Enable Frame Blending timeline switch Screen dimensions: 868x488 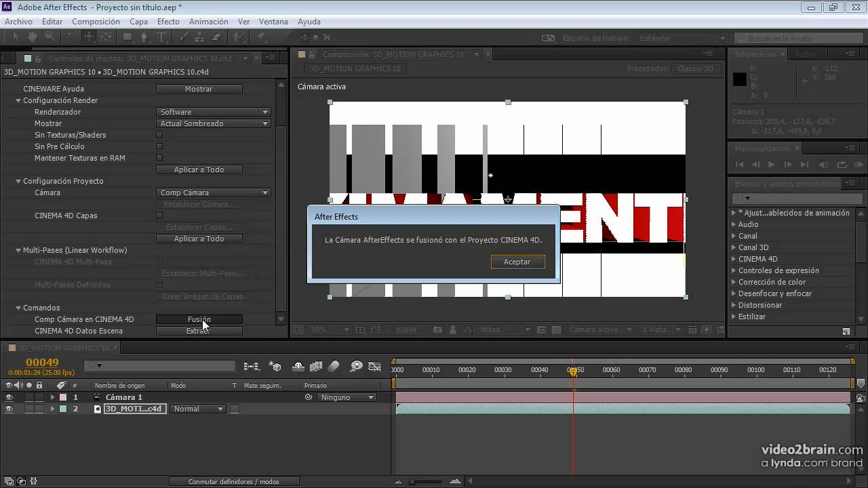tap(316, 367)
